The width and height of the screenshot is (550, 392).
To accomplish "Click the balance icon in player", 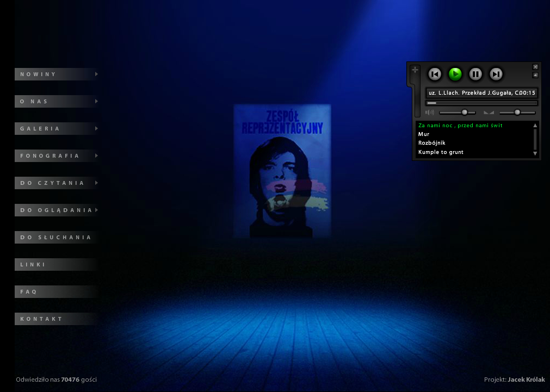I will 489,113.
